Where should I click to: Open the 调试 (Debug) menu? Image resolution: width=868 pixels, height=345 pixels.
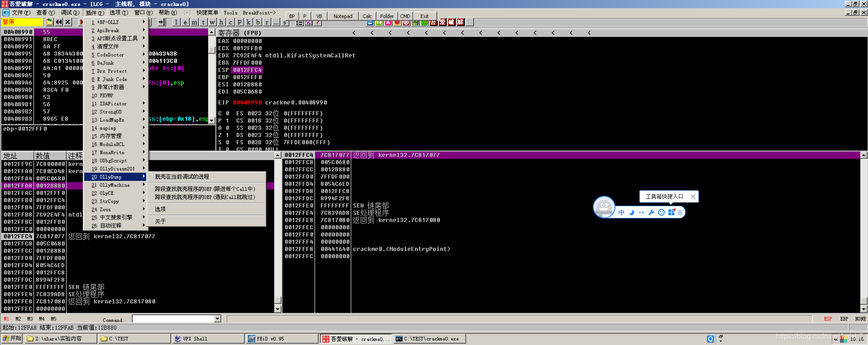pos(70,13)
